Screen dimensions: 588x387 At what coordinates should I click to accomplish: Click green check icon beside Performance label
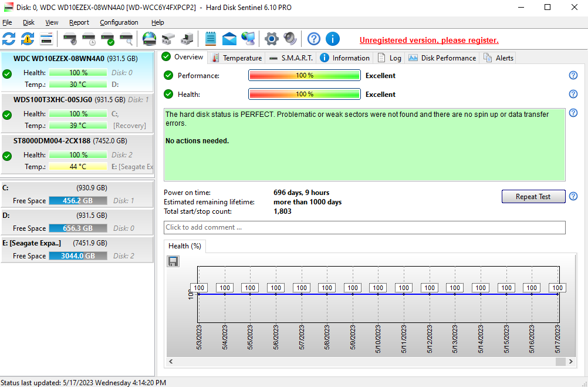click(x=168, y=75)
